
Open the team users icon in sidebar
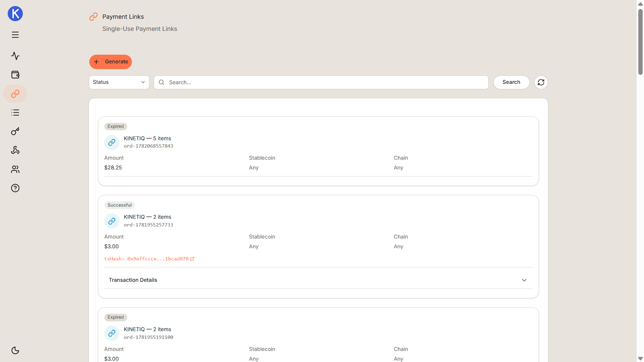point(15,169)
